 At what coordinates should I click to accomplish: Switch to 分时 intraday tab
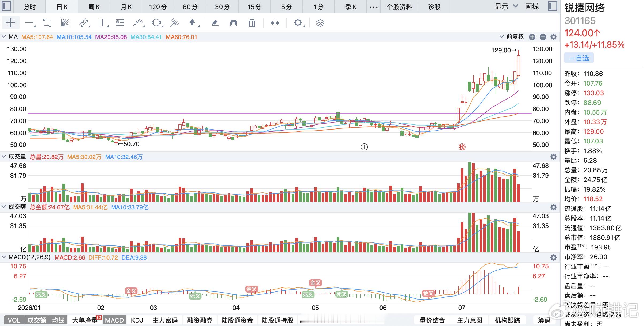tap(30, 7)
